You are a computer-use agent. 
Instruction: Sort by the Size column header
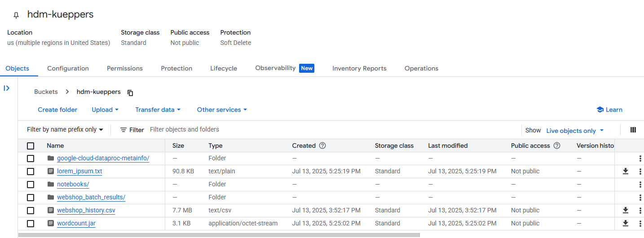pyautogui.click(x=178, y=145)
